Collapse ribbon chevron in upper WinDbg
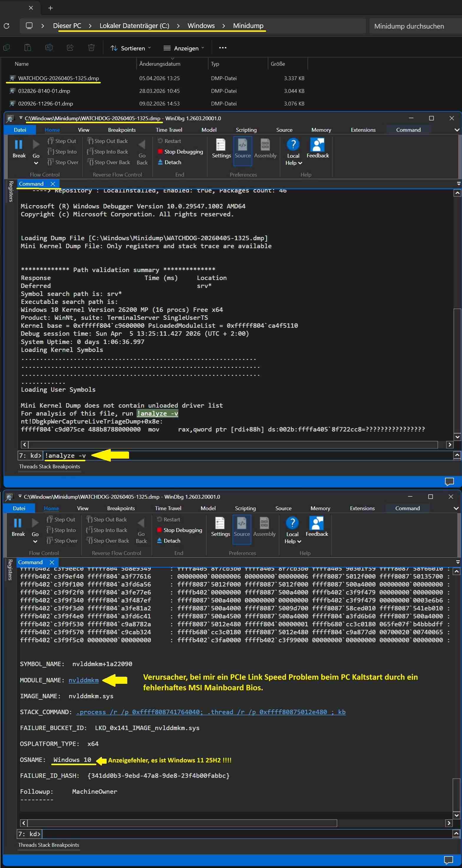The image size is (462, 868). (457, 130)
